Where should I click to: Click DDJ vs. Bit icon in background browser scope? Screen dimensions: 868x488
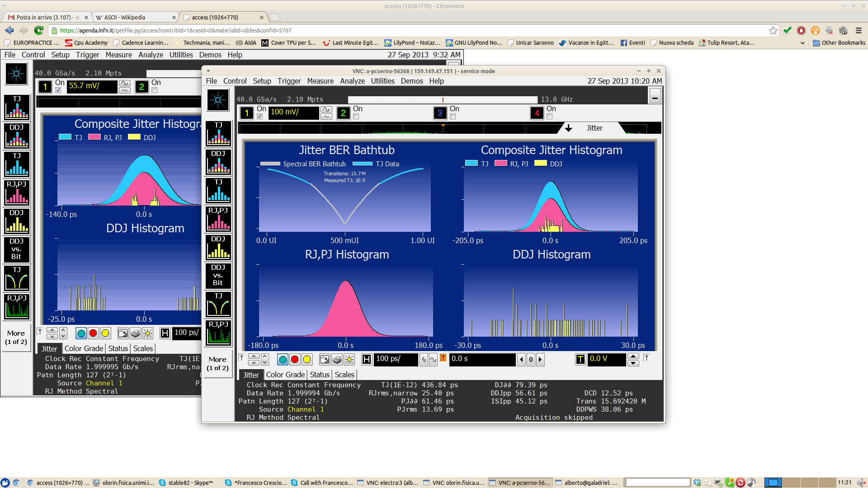pos(17,249)
